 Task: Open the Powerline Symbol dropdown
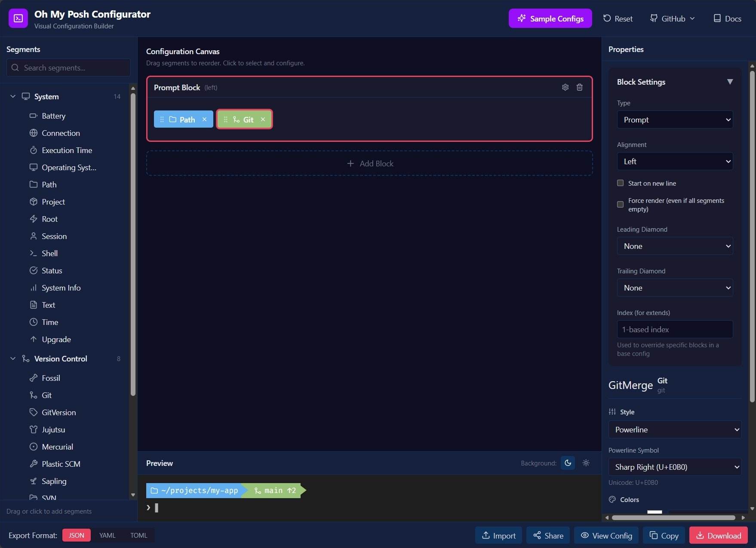pyautogui.click(x=675, y=467)
